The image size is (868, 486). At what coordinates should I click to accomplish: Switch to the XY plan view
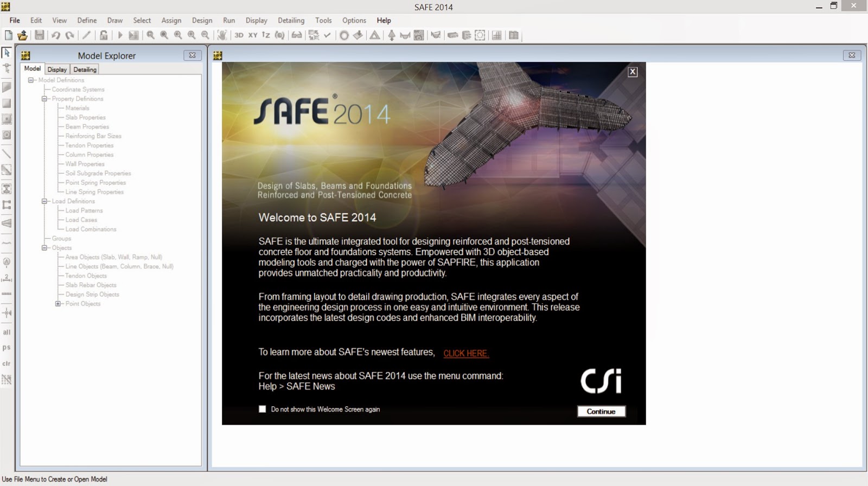click(x=253, y=35)
